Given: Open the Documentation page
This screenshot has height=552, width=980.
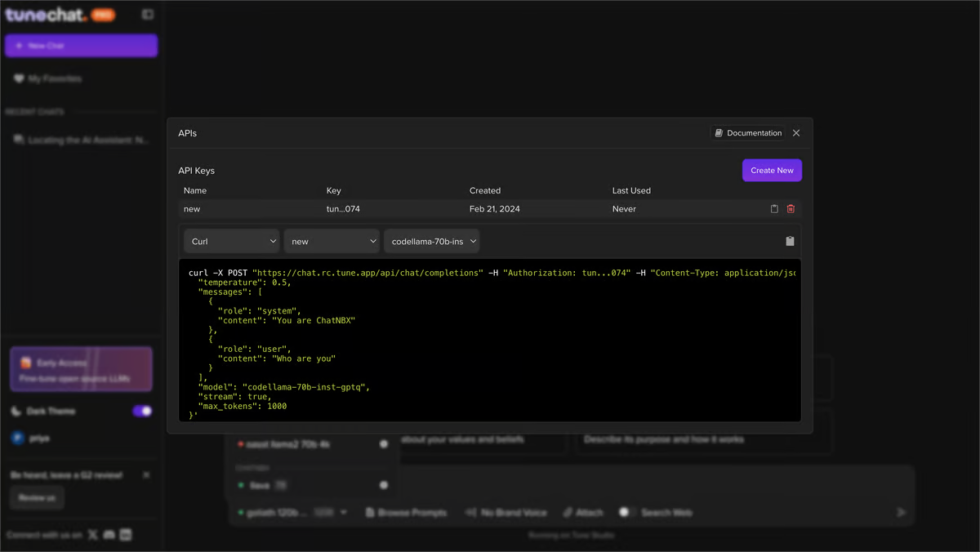Looking at the screenshot, I should click(746, 132).
